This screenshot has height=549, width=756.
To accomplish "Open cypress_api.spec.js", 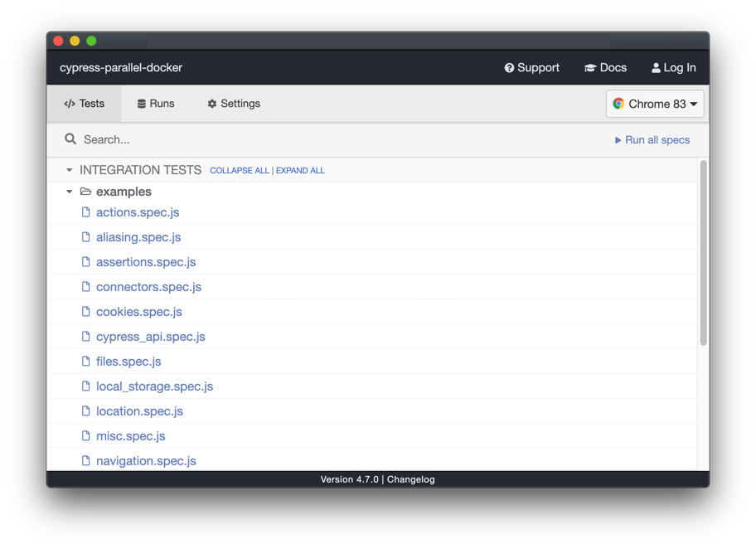I will click(x=150, y=337).
